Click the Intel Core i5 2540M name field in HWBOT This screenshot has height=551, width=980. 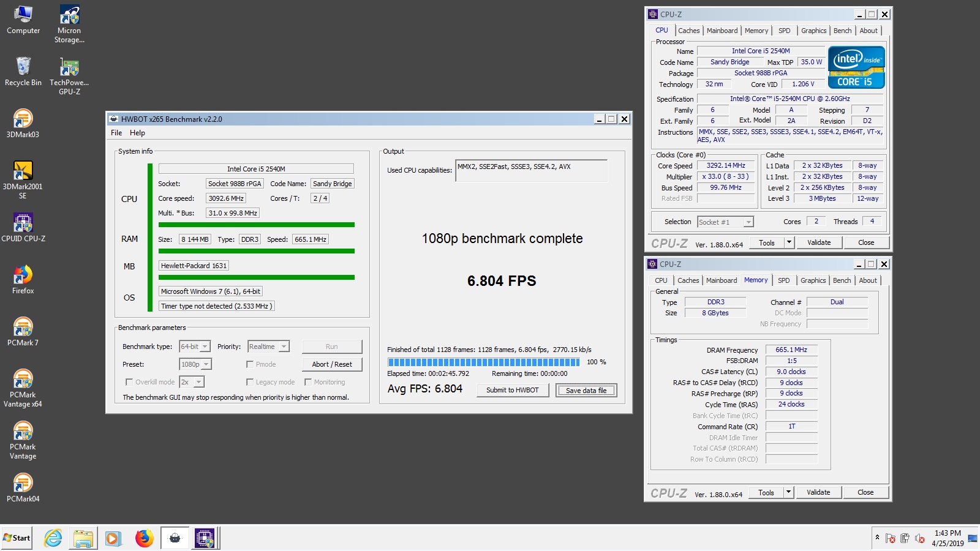coord(256,169)
